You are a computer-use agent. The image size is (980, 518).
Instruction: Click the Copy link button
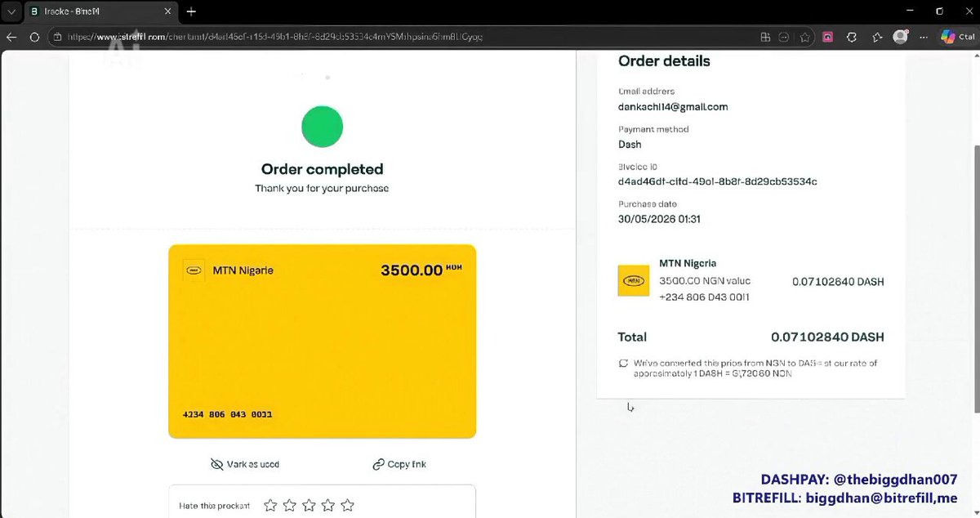tap(399, 464)
